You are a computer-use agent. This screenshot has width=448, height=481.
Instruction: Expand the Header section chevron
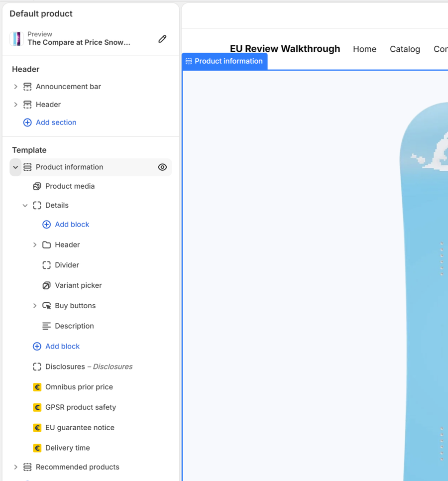(x=15, y=105)
